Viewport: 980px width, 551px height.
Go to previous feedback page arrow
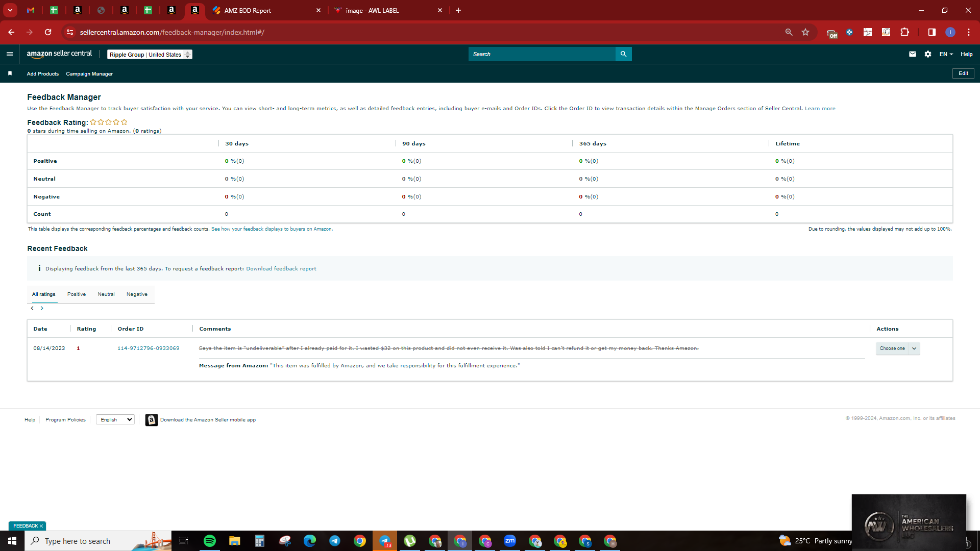point(32,308)
